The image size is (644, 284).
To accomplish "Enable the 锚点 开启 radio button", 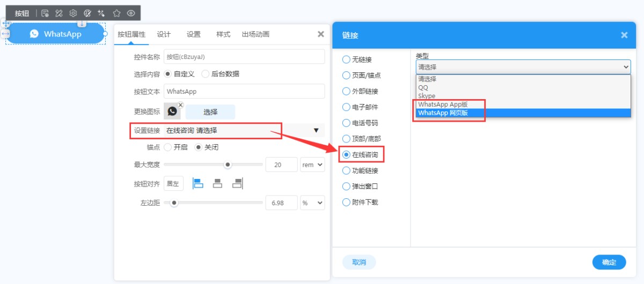I will tap(168, 147).
